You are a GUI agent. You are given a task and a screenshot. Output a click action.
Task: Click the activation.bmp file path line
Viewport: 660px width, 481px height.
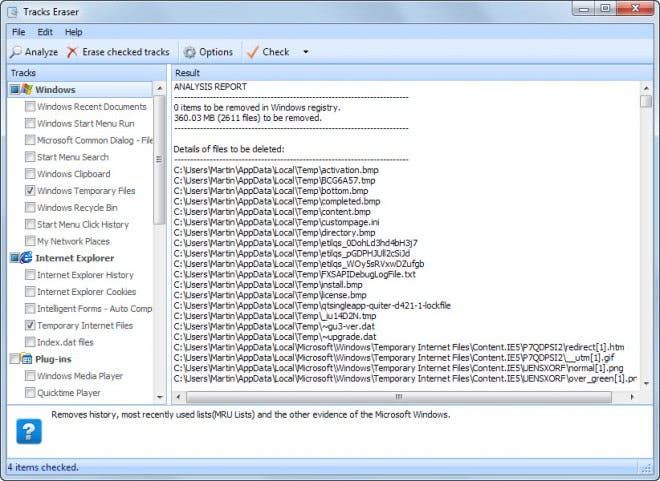(276, 170)
